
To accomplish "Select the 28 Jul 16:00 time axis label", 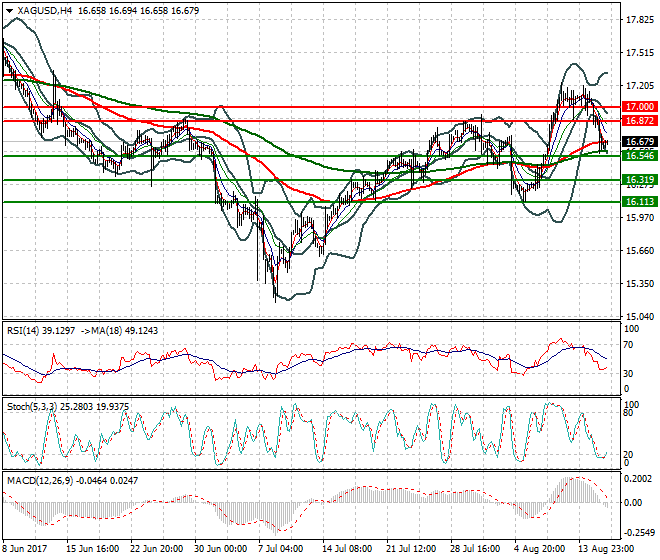I will [x=475, y=549].
